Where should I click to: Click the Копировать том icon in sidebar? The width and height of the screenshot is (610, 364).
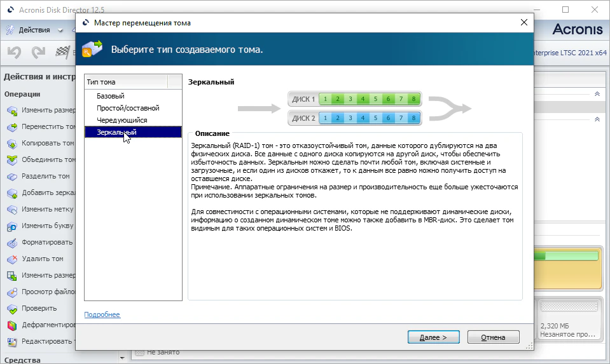coord(12,143)
